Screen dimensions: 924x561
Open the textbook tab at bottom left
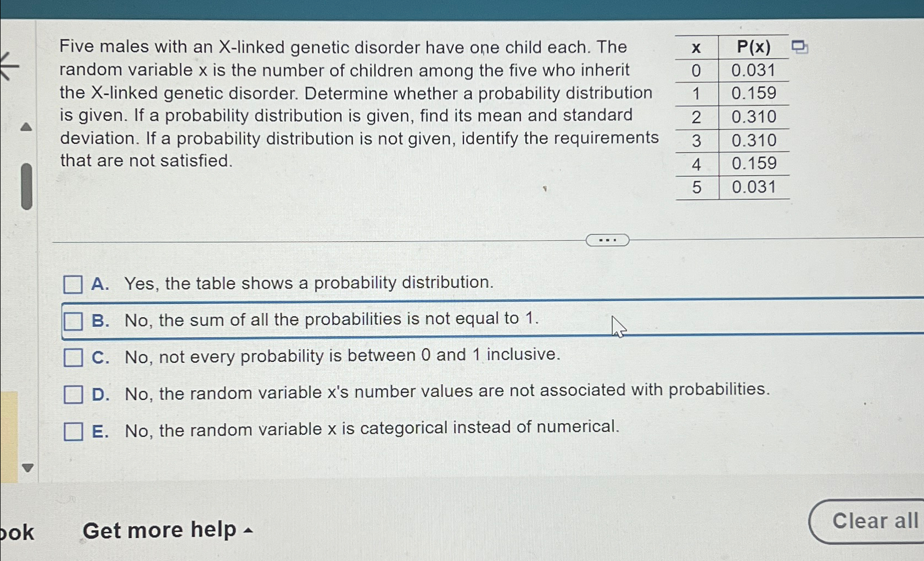[17, 530]
